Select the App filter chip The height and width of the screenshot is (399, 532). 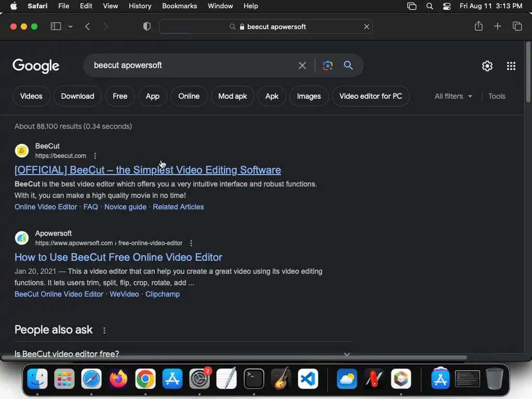pyautogui.click(x=153, y=96)
